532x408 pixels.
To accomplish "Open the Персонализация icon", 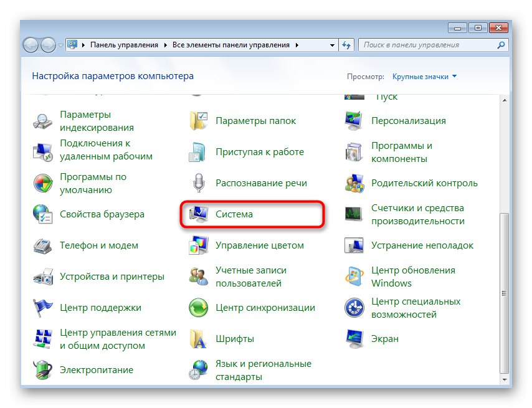I will pos(354,121).
